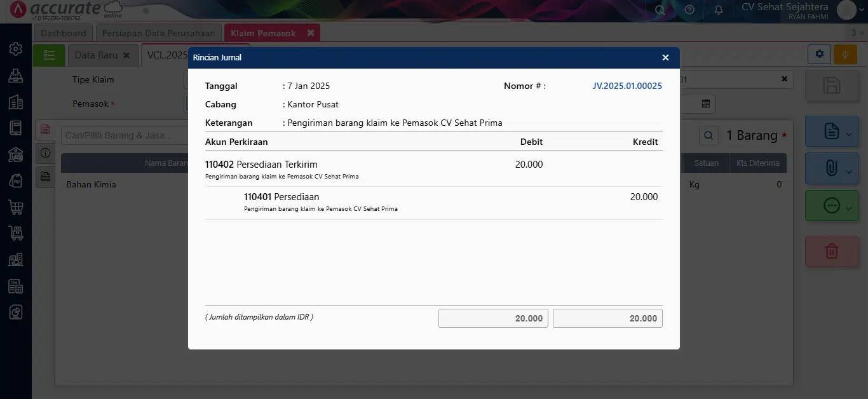
Task: Click the orange lightbulb button
Action: coord(845,54)
